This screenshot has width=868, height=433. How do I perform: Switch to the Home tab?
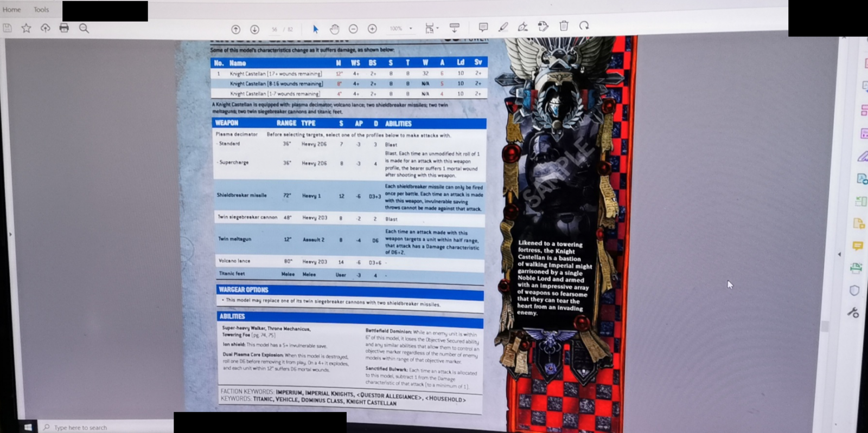point(11,9)
